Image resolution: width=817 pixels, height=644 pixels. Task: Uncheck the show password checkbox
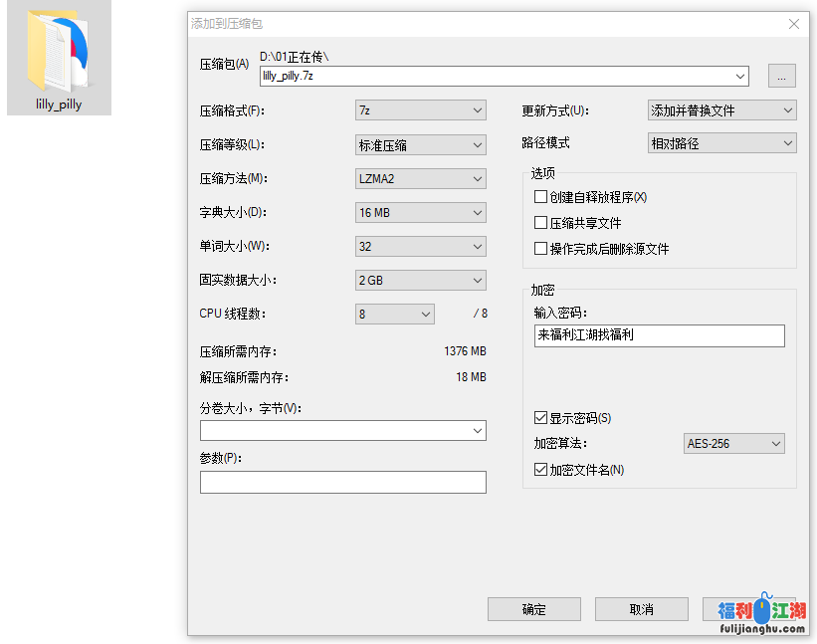point(541,418)
